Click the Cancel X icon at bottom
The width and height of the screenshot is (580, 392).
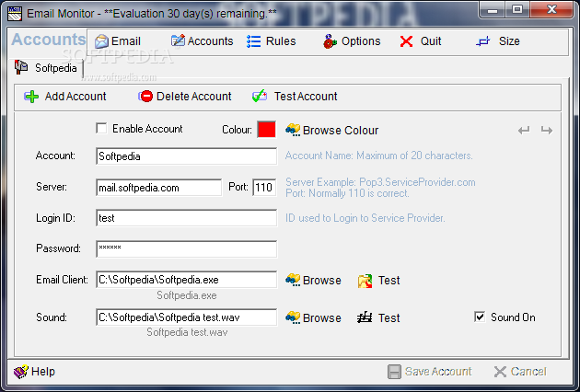(x=500, y=372)
